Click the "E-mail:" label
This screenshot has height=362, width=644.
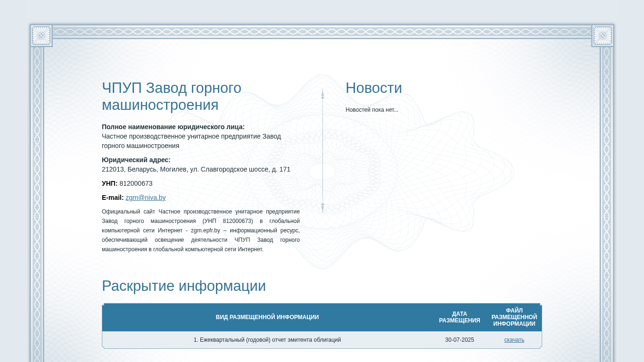pos(113,197)
